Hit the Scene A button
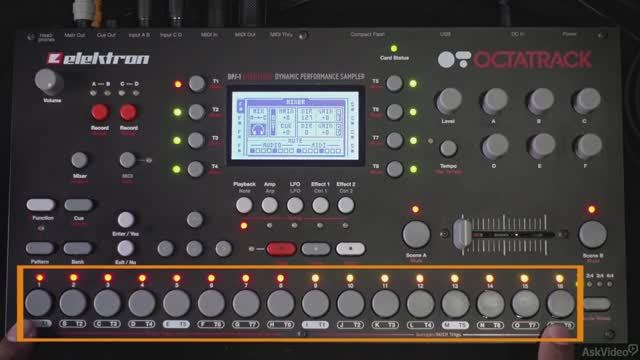The height and width of the screenshot is (360, 640). (416, 235)
